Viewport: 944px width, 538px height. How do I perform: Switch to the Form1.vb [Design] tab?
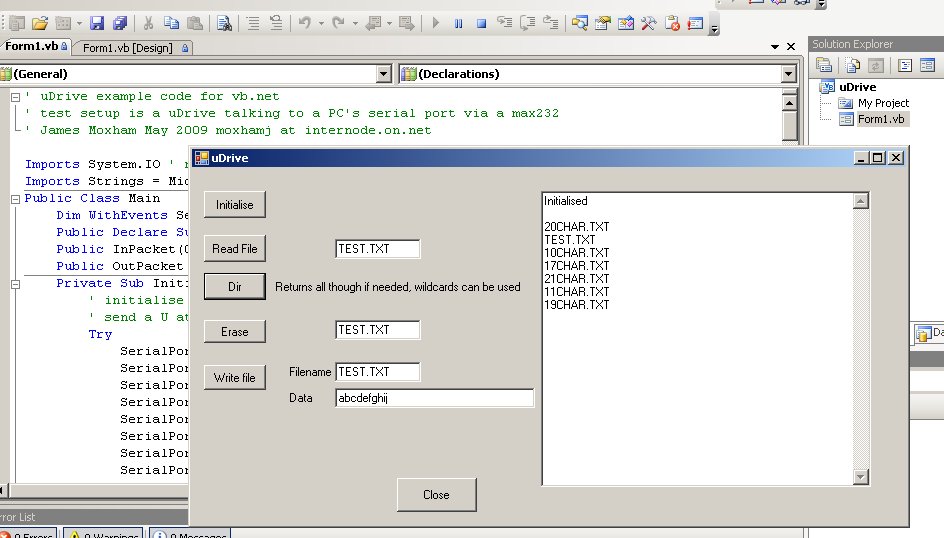click(x=134, y=48)
